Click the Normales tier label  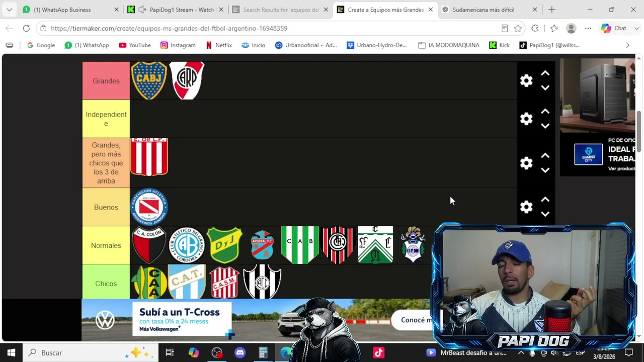coord(106,245)
